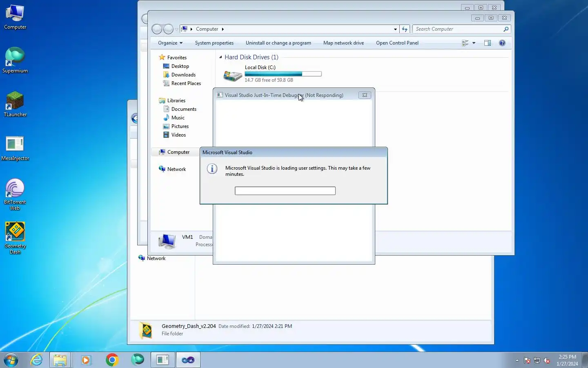Click the Forward button in Computer window

(168, 29)
